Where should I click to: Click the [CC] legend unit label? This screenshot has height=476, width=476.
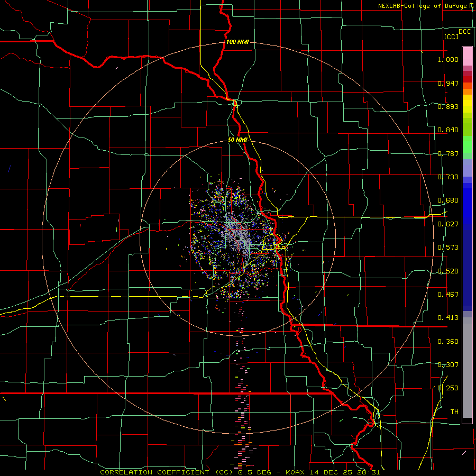point(452,36)
